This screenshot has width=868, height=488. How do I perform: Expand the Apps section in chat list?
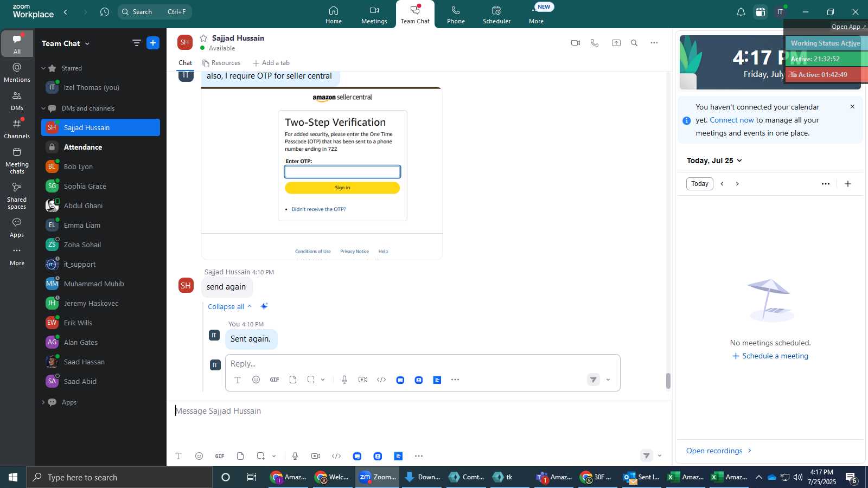(x=43, y=402)
